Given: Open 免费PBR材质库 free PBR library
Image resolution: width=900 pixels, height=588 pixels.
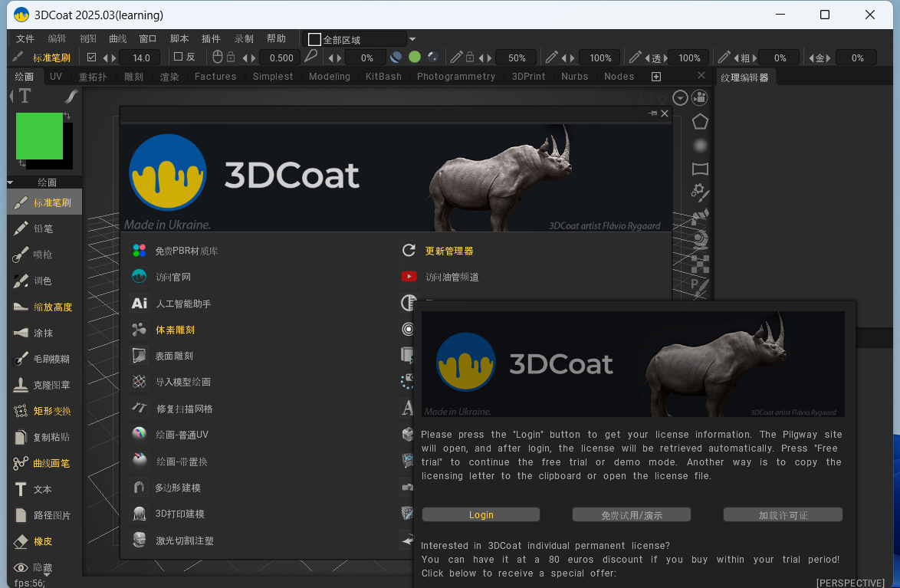Looking at the screenshot, I should (175, 251).
